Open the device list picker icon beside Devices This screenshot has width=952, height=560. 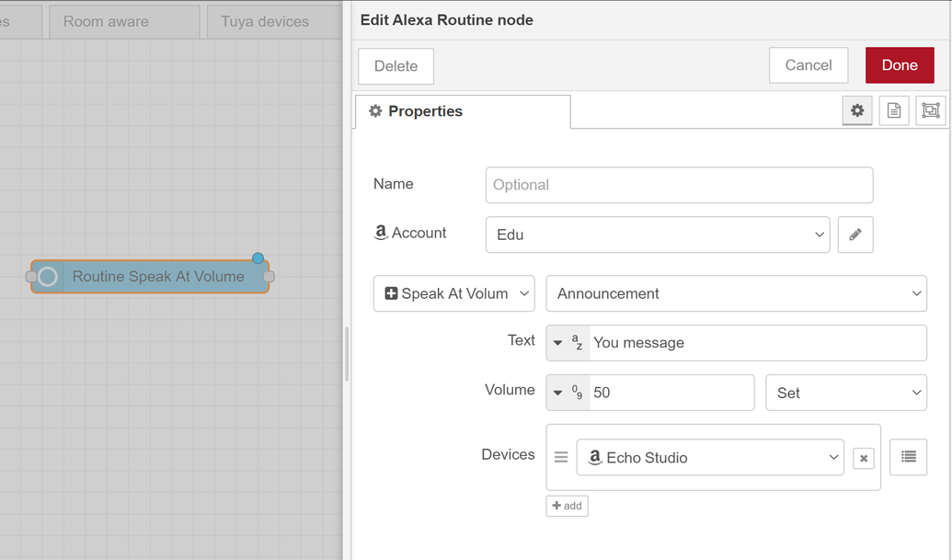908,457
